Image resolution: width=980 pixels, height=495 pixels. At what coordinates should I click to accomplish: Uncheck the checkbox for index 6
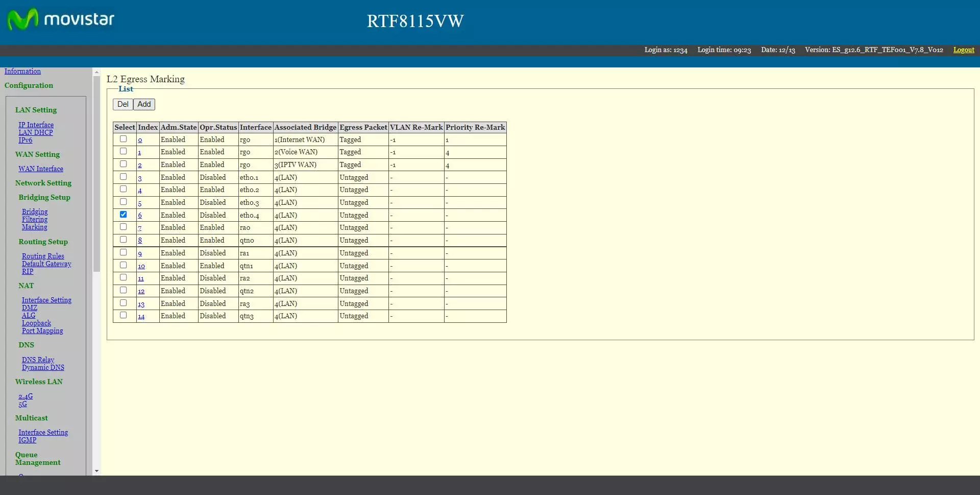pyautogui.click(x=123, y=215)
